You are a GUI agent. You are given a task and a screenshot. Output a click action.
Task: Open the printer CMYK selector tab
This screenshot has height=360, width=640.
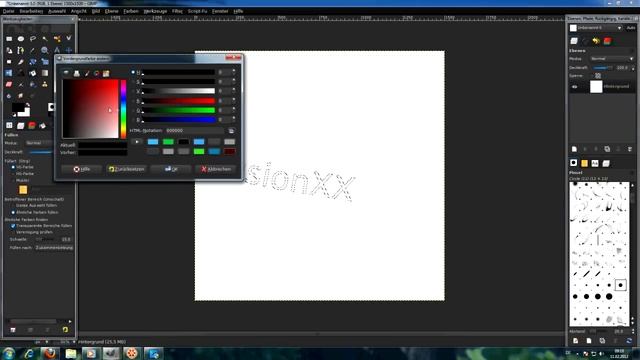point(76,73)
